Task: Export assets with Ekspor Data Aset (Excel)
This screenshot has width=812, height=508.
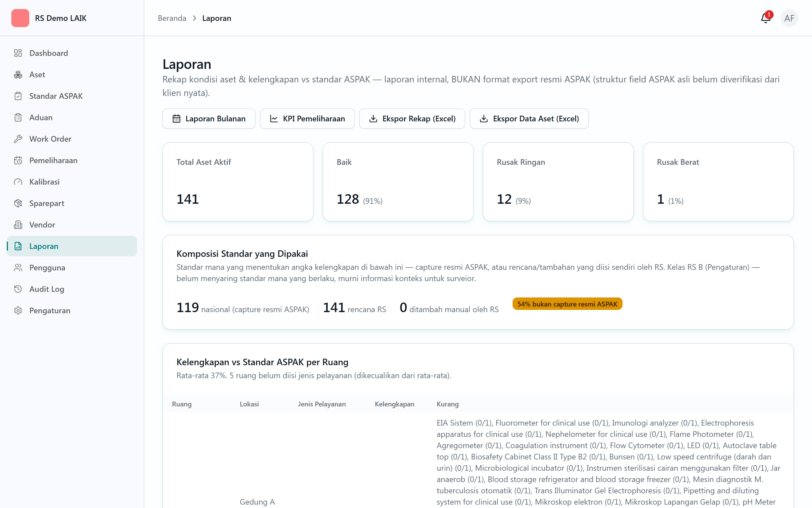Action: pyautogui.click(x=529, y=119)
